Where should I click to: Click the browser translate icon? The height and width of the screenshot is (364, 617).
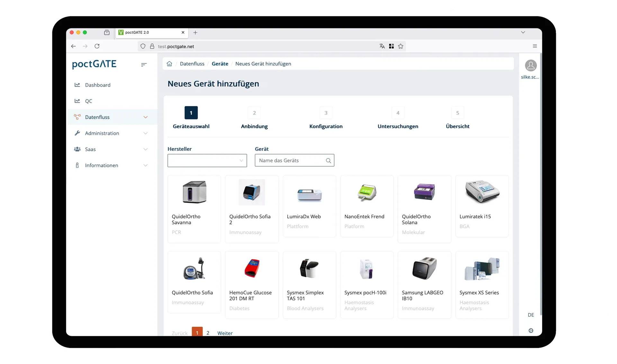(x=382, y=46)
